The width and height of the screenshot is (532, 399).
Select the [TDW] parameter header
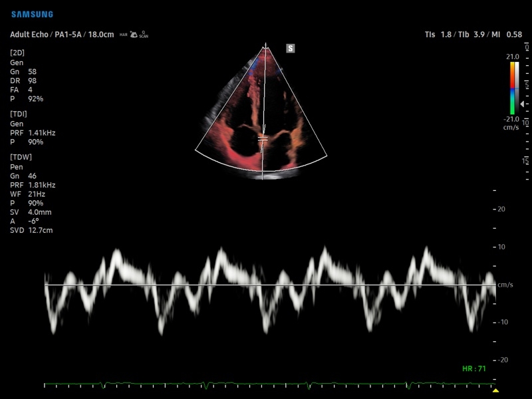pyautogui.click(x=21, y=156)
